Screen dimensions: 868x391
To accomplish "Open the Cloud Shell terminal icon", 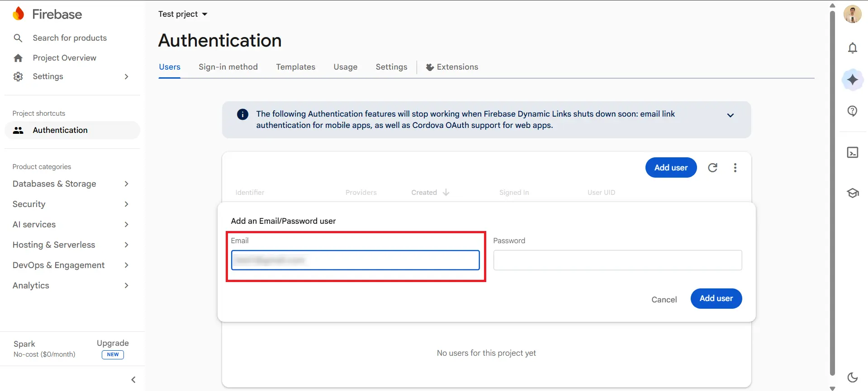I will pyautogui.click(x=853, y=152).
